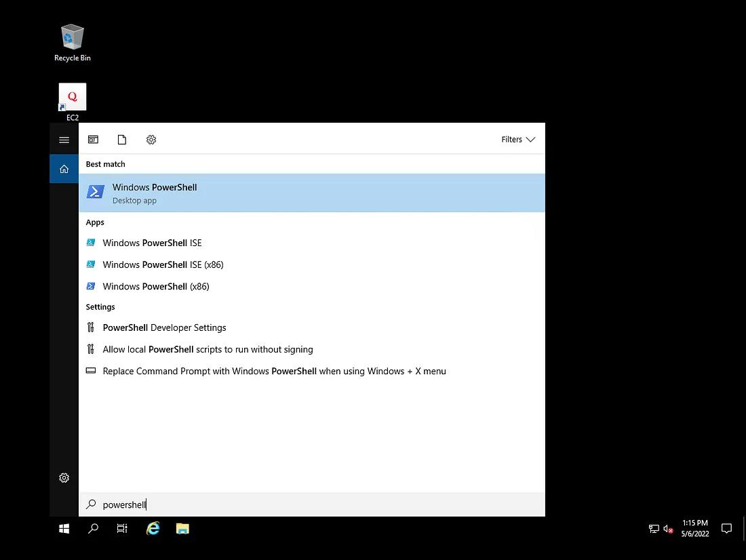
Task: Go to Home in search sidebar
Action: coord(64,169)
